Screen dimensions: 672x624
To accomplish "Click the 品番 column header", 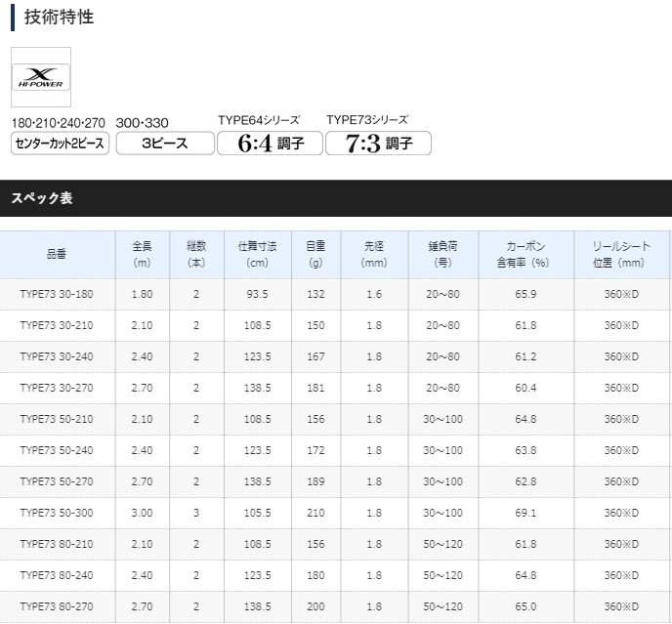I will [x=58, y=255].
